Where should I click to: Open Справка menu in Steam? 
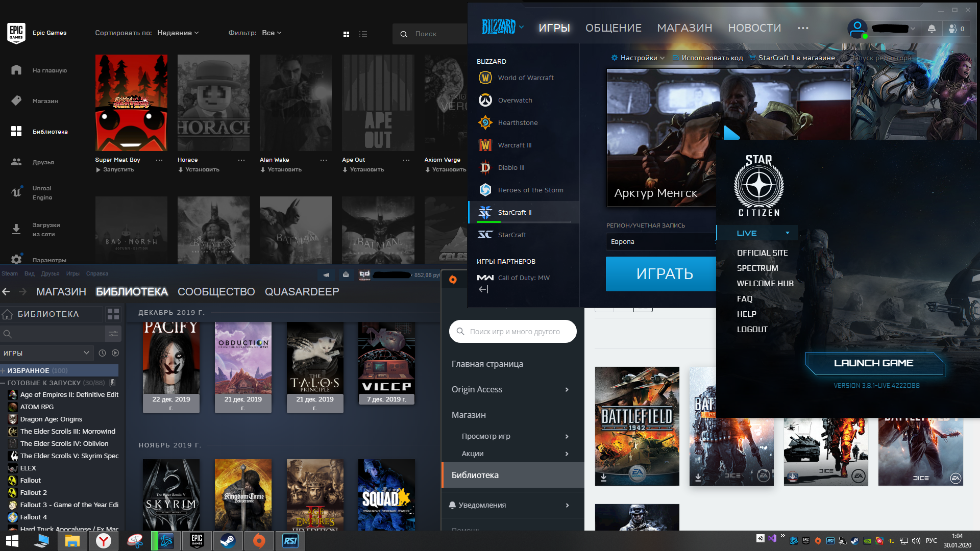click(97, 273)
